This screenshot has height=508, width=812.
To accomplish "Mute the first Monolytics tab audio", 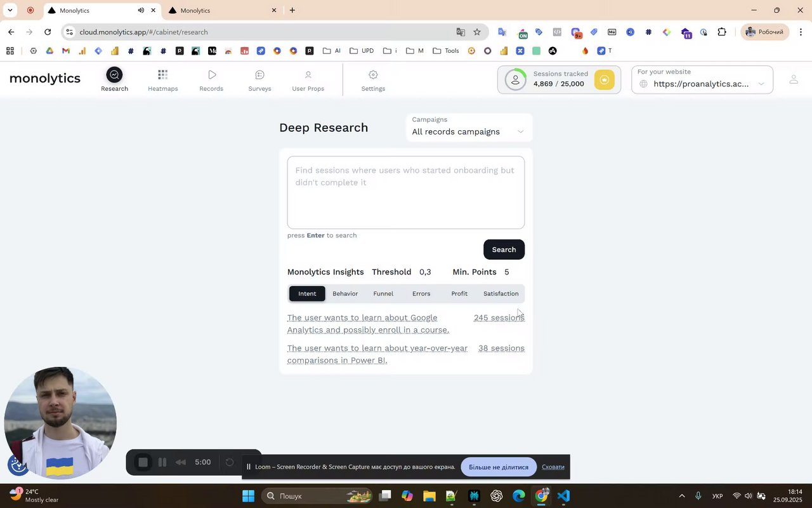I will coord(141,11).
